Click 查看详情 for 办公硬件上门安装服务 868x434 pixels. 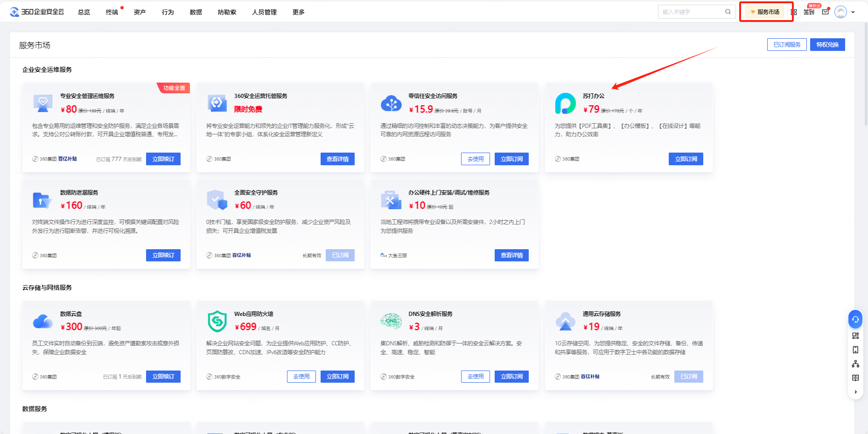click(511, 255)
